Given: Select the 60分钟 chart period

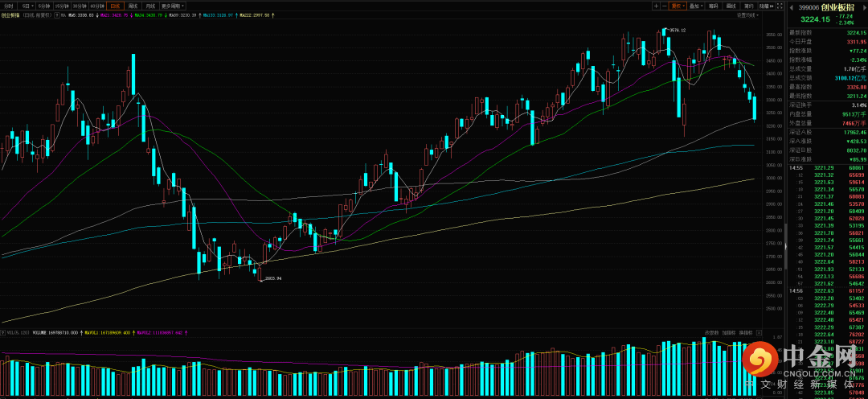Looking at the screenshot, I should pos(97,6).
